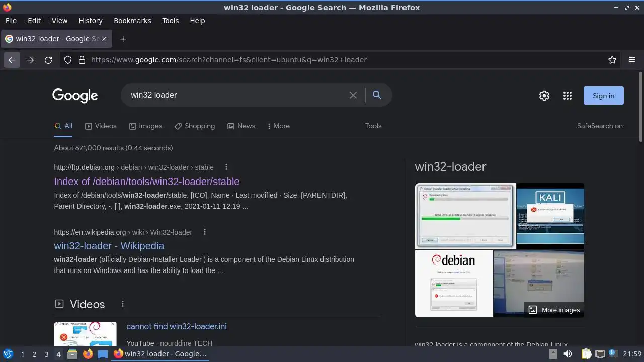Screen dimensions: 644x362
Task: Open the volume control tray icon
Action: pos(568,354)
